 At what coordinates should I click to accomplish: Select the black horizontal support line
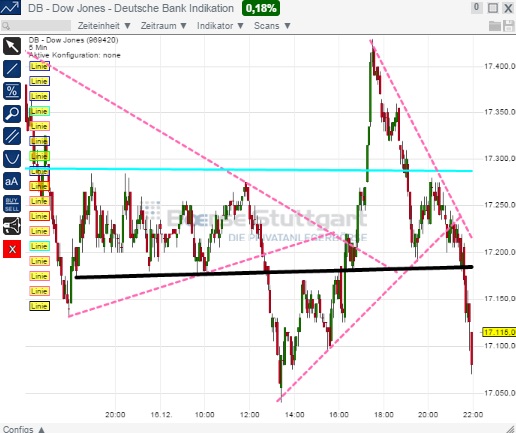coord(273,272)
